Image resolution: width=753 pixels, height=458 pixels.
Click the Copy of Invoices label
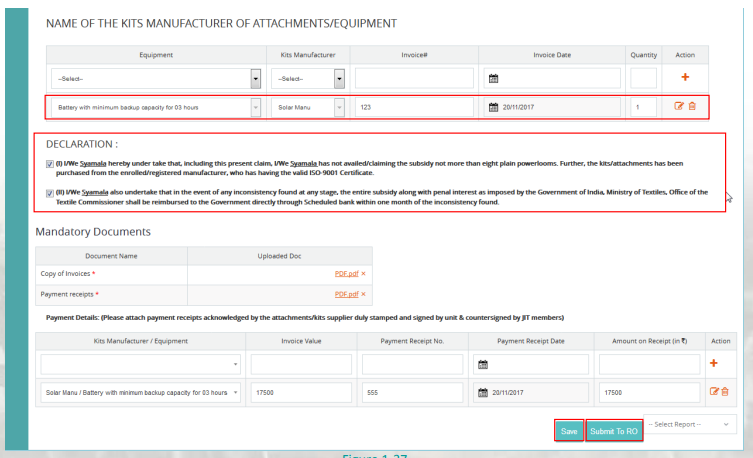[65, 274]
